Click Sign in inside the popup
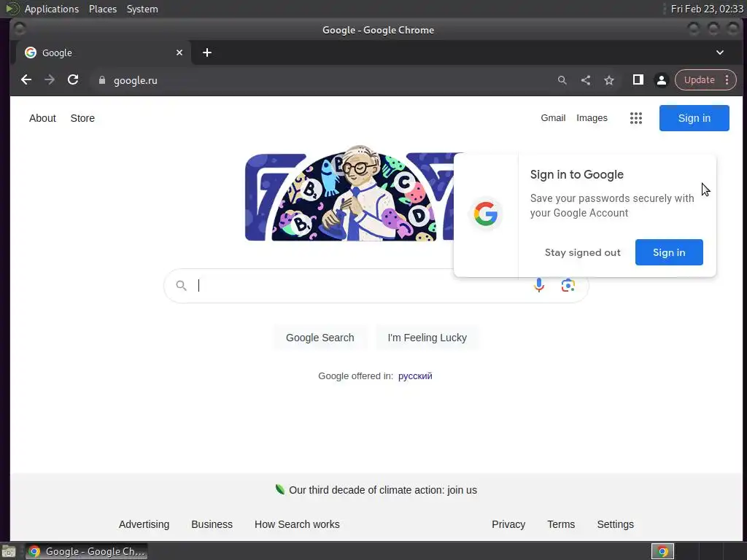 669,252
